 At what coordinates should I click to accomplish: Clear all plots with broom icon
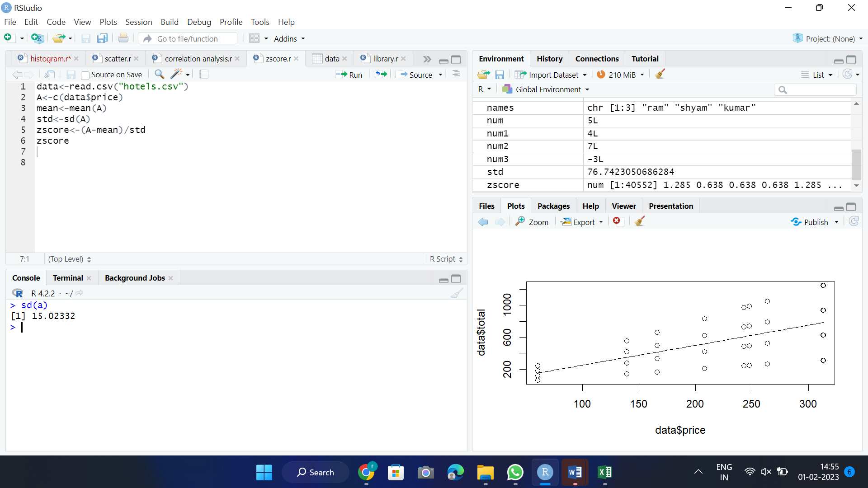(639, 221)
